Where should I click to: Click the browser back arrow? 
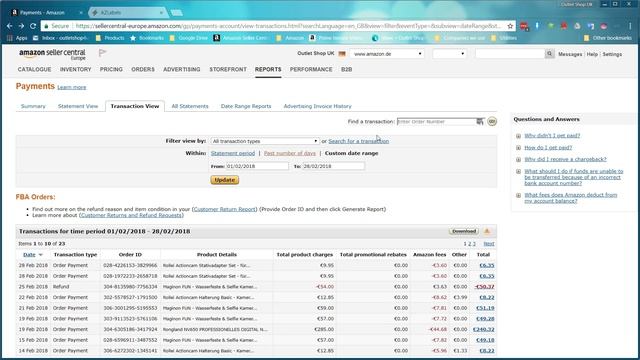[x=9, y=26]
